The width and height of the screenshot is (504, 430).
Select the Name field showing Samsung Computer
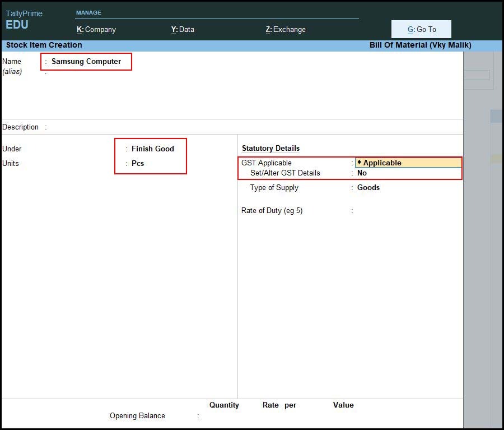86,62
